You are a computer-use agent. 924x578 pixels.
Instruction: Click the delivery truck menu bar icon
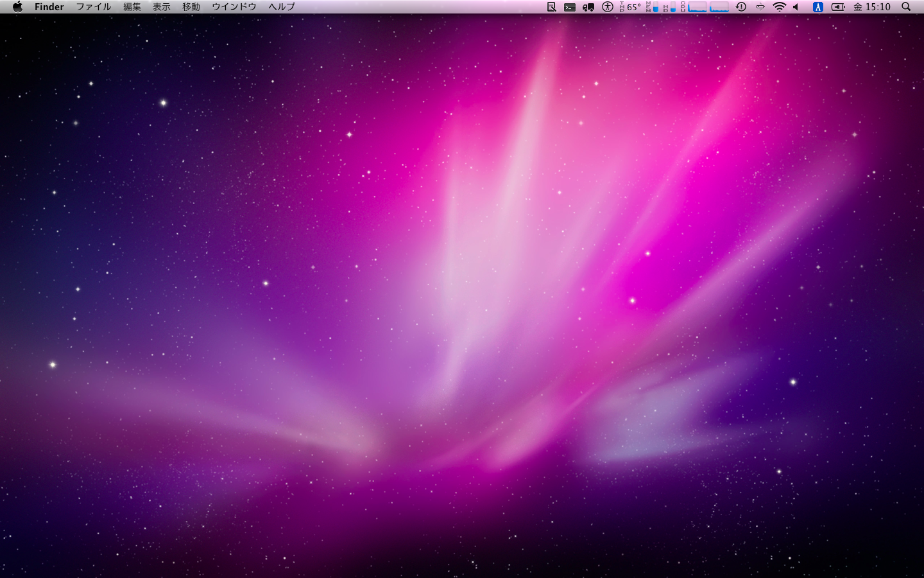coord(588,7)
